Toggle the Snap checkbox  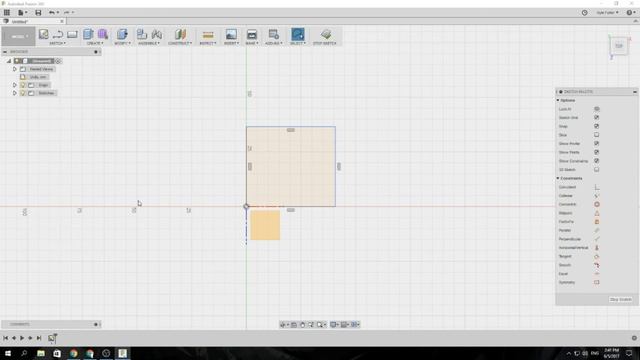click(596, 126)
